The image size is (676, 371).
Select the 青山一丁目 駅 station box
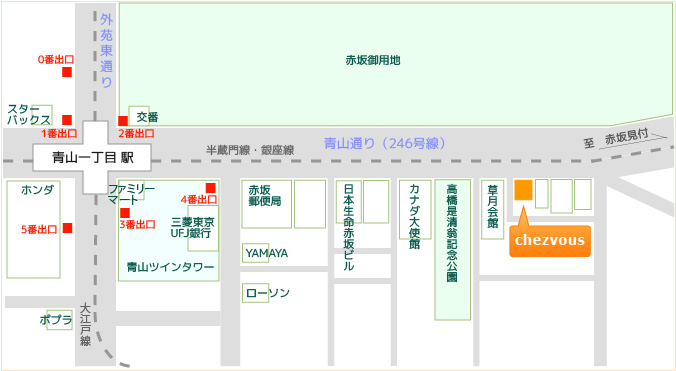point(92,158)
